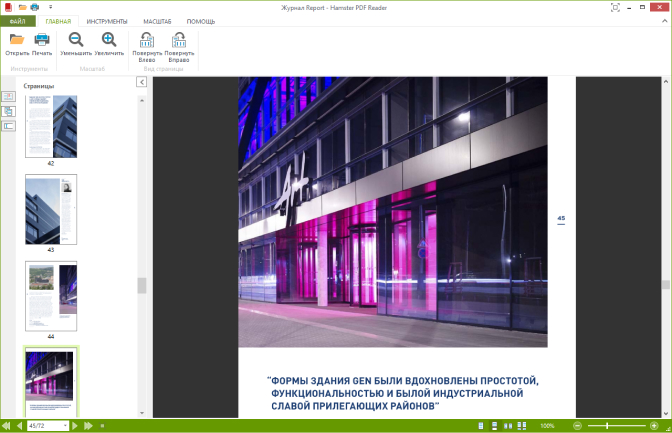672x433 pixels.
Task: Switch to the ПОМОЩЬ tab
Action: tap(201, 21)
